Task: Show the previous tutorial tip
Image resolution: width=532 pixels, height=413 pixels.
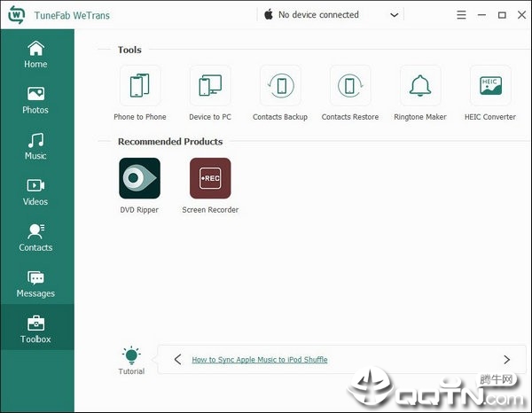Action: point(178,360)
